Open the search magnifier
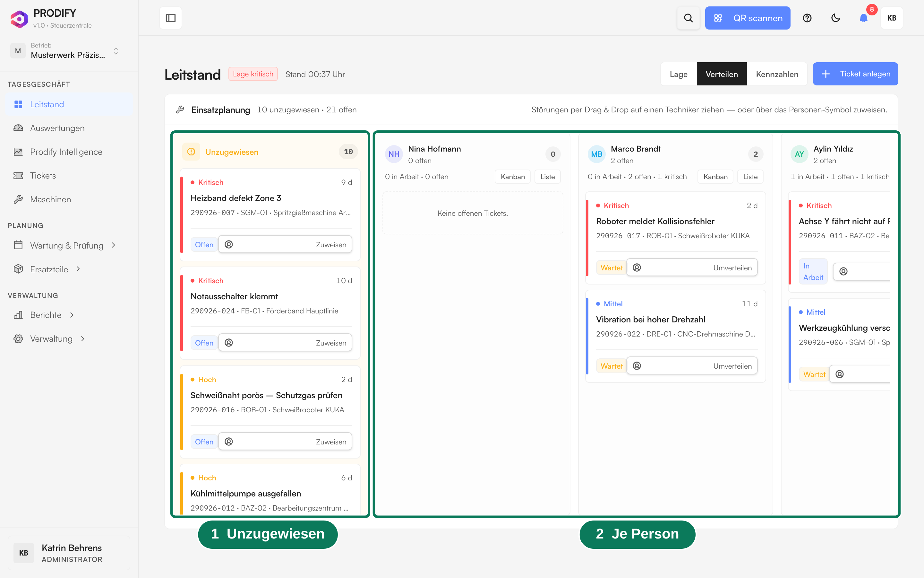Screen dimensions: 924x578 pos(688,18)
